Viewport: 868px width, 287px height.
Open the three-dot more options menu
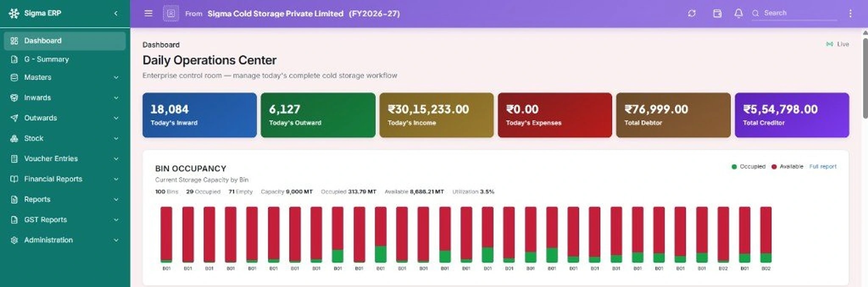850,14
